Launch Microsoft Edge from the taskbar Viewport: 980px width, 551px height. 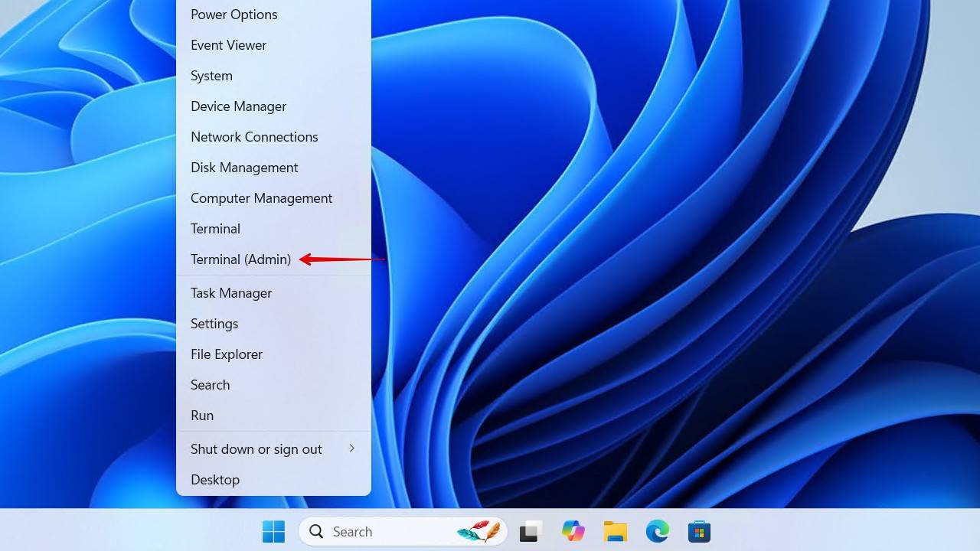[657, 531]
